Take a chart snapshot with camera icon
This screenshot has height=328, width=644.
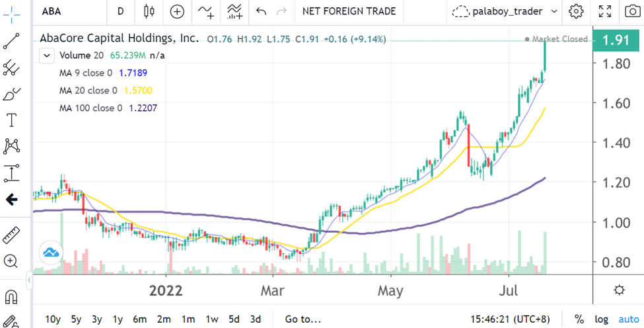(x=633, y=11)
